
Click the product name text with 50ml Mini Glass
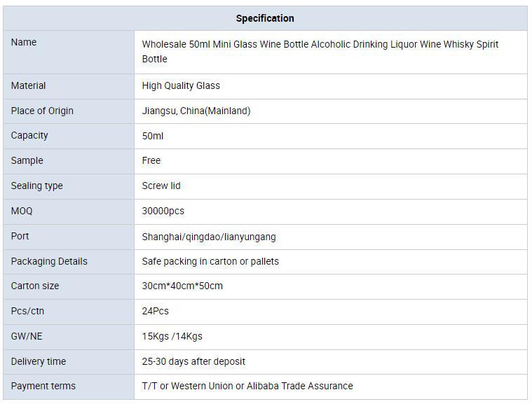[x=320, y=52]
